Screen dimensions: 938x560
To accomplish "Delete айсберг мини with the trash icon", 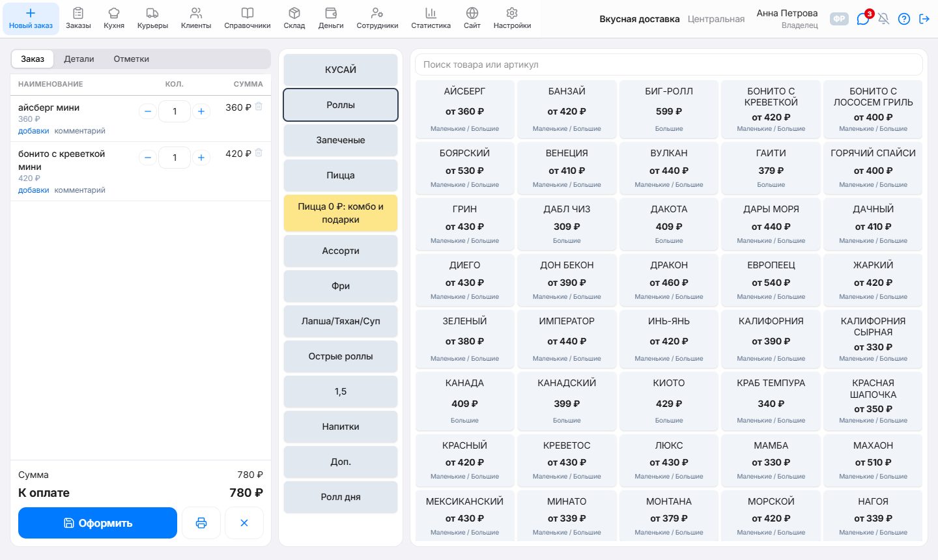I will (x=259, y=107).
